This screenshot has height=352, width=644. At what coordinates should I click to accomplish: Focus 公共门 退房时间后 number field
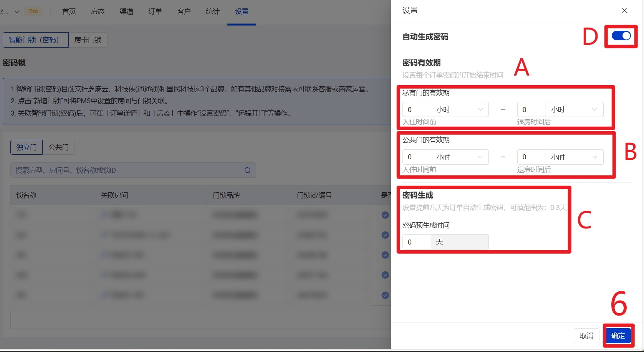[x=531, y=157]
